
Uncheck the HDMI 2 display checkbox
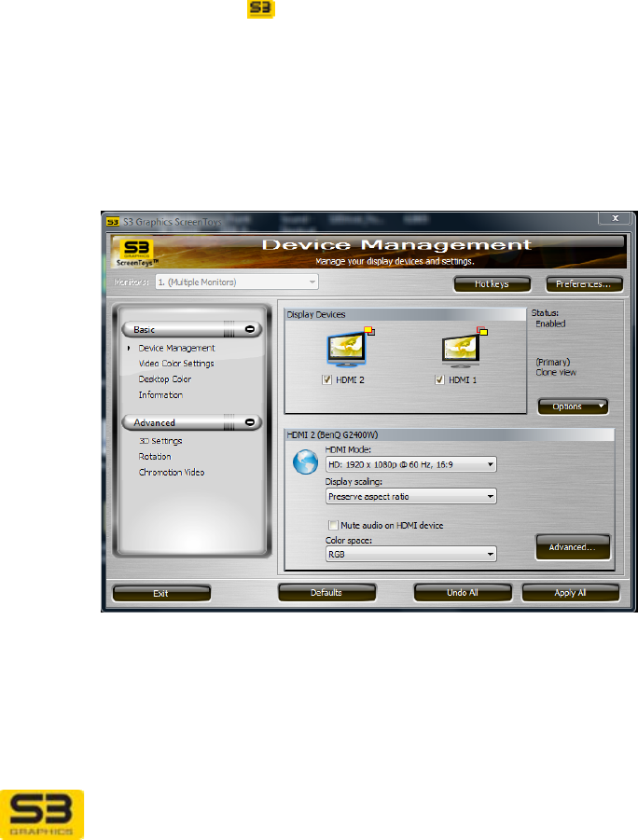326,379
